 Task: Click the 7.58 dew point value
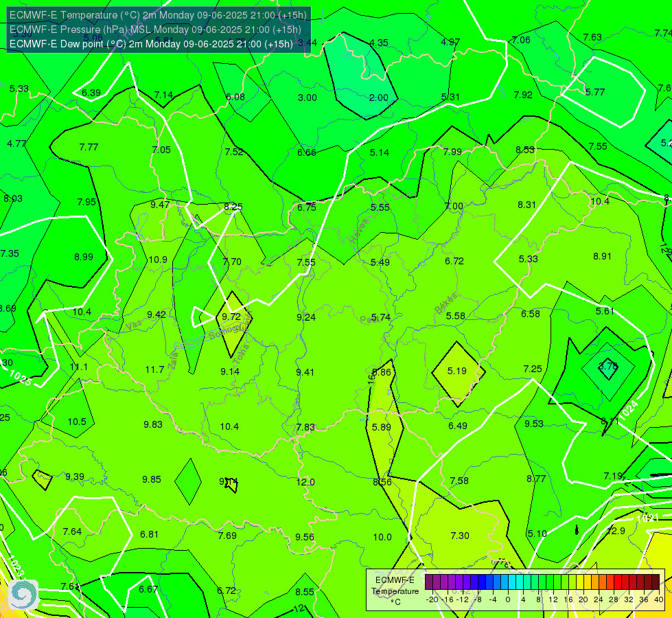pos(459,481)
